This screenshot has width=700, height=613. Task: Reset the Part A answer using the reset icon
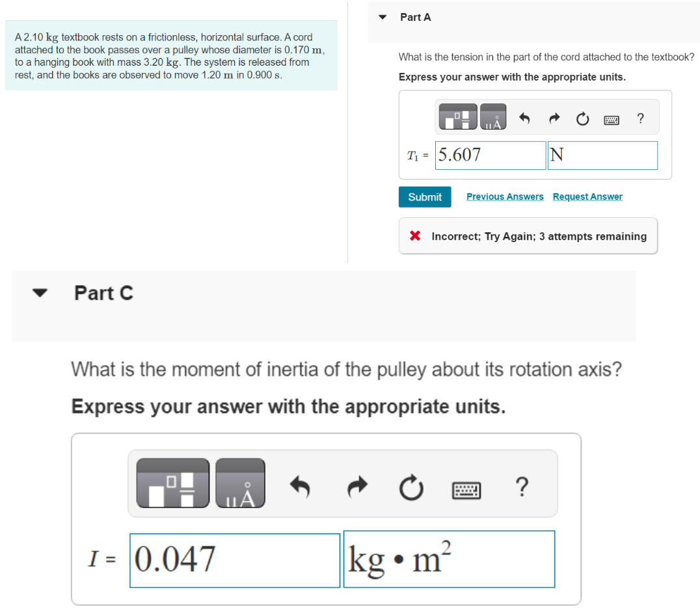(582, 118)
